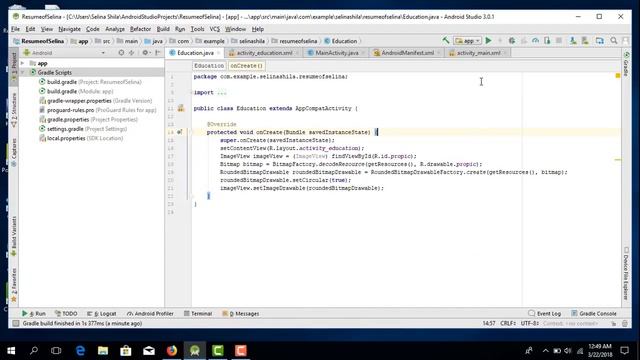The image size is (640, 360).
Task: Open the Refactor menu
Action: pos(140,29)
